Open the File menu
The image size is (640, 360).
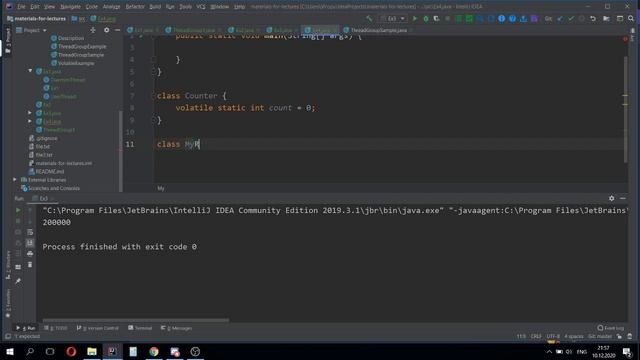21,7
